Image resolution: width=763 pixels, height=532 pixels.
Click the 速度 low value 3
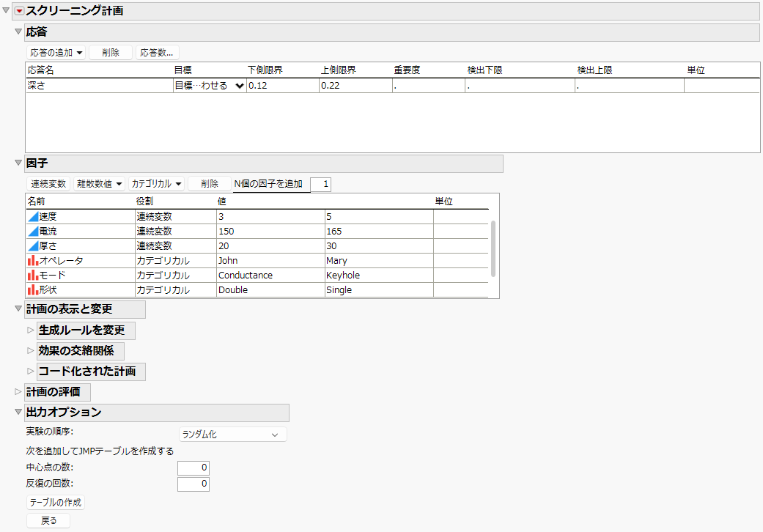coord(270,217)
